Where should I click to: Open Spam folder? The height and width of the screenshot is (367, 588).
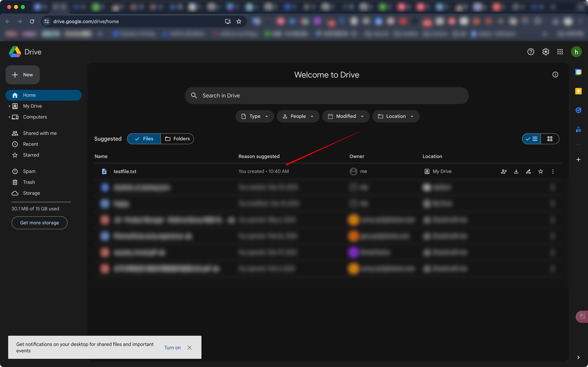29,171
